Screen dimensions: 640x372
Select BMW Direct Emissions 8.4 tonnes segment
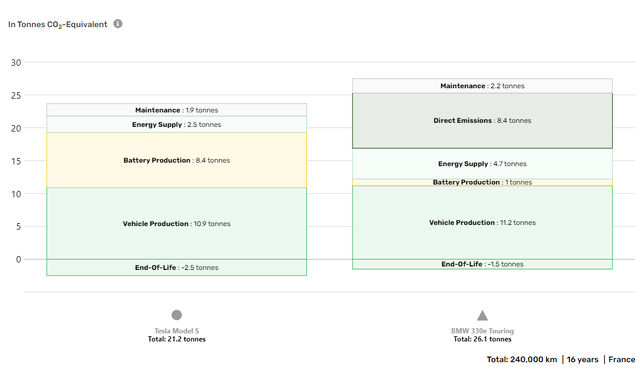482,120
